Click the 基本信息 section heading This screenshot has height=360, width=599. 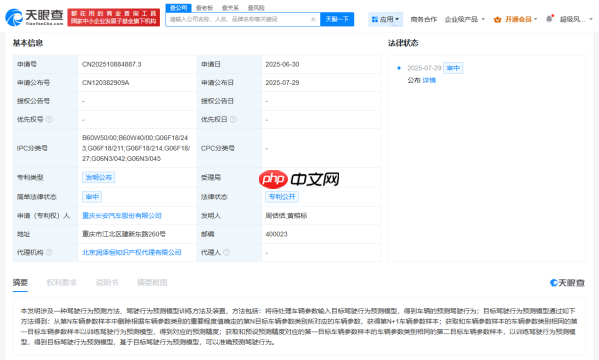tap(28, 43)
